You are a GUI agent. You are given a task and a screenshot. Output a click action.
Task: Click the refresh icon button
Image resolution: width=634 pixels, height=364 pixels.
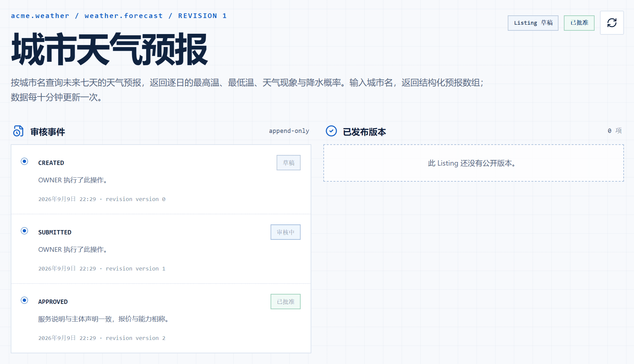click(612, 23)
